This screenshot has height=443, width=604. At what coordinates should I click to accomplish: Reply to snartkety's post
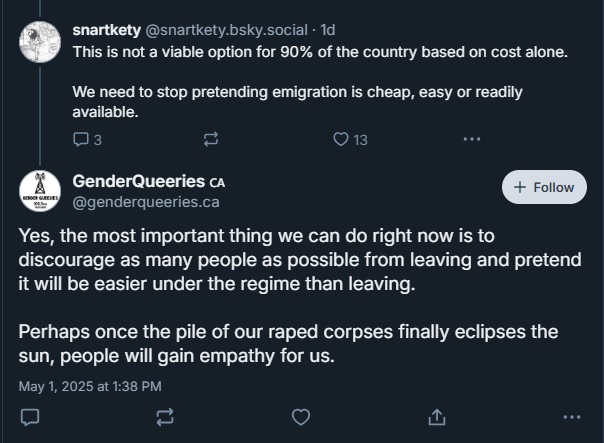(x=82, y=140)
